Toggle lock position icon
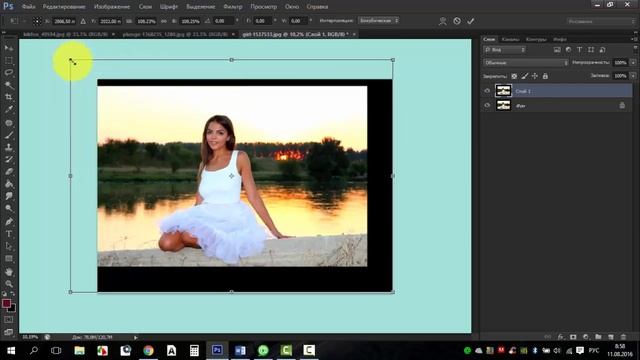Image resolution: width=640 pixels, height=360 pixels. (x=535, y=76)
